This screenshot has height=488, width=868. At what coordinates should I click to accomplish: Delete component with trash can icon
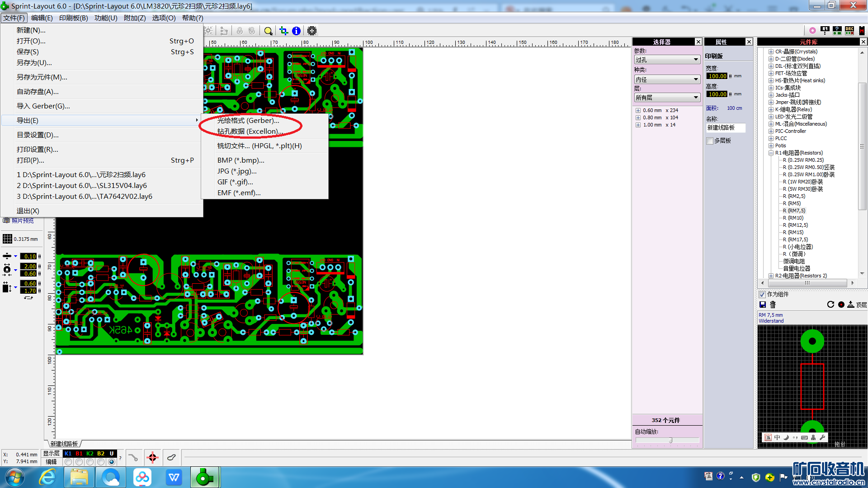pyautogui.click(x=773, y=305)
